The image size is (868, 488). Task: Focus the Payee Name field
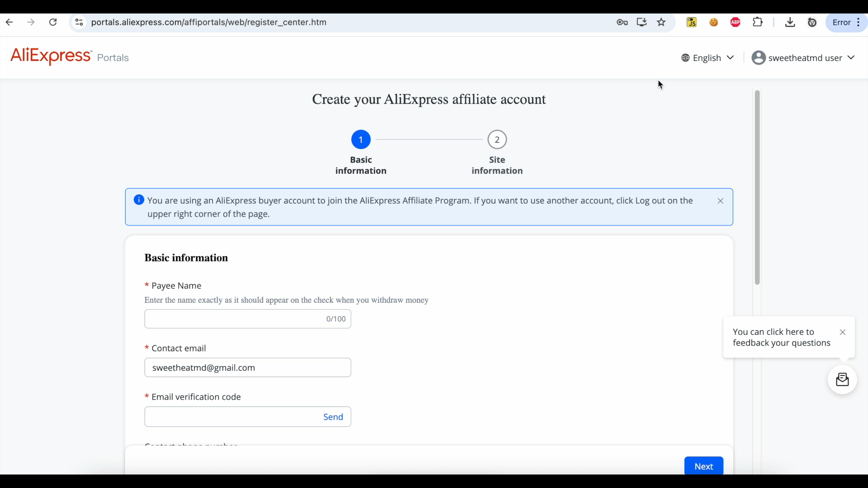coord(248,319)
